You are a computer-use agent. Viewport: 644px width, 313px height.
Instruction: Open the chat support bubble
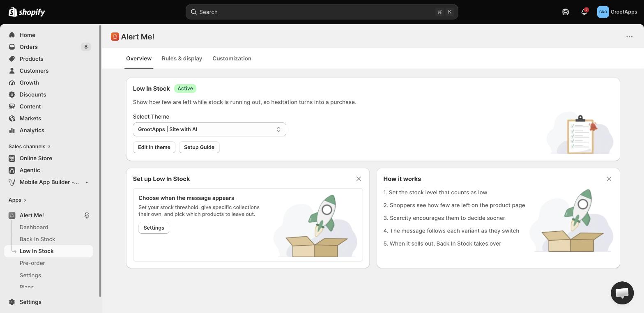[x=622, y=293]
